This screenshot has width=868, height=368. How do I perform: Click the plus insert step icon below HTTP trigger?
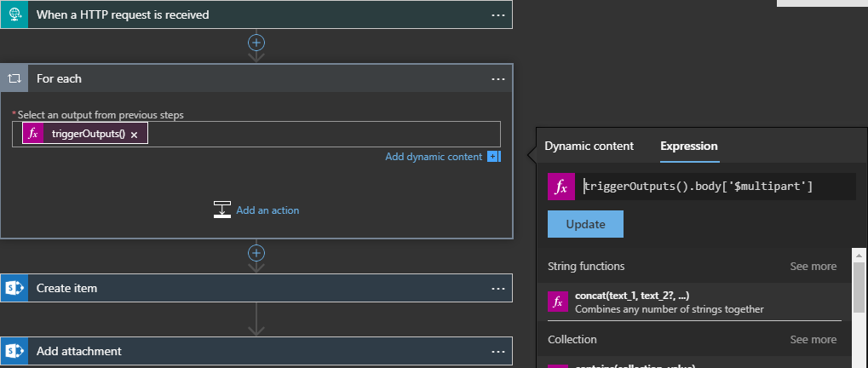click(x=256, y=42)
